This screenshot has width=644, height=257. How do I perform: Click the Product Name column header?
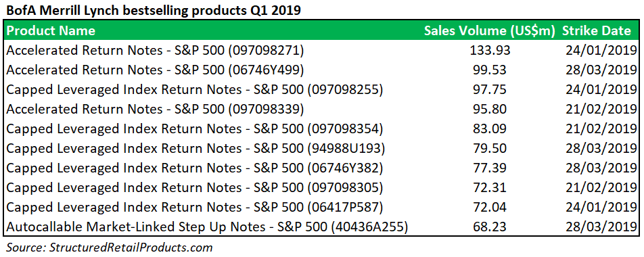pyautogui.click(x=51, y=31)
